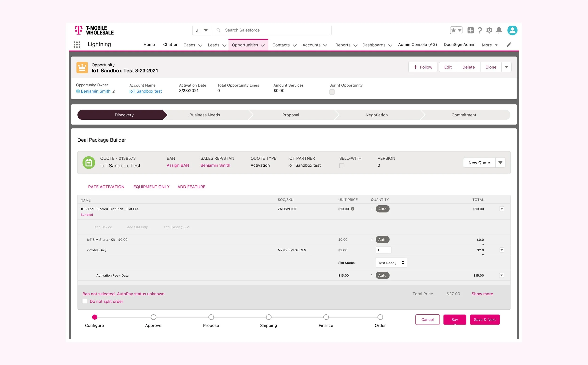Click the Auto toggle for 1GB April plan
588x365 pixels.
[x=382, y=209]
